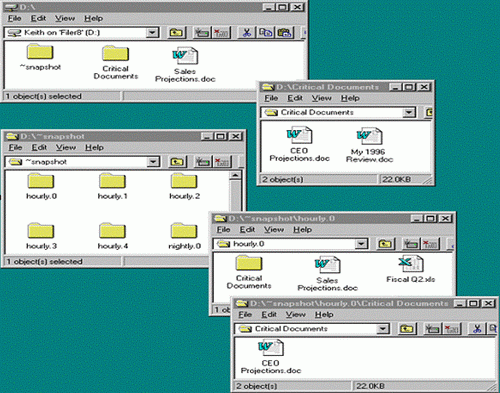
Task: Open File menu in hourly.0\Critical Documents window
Action: click(245, 314)
